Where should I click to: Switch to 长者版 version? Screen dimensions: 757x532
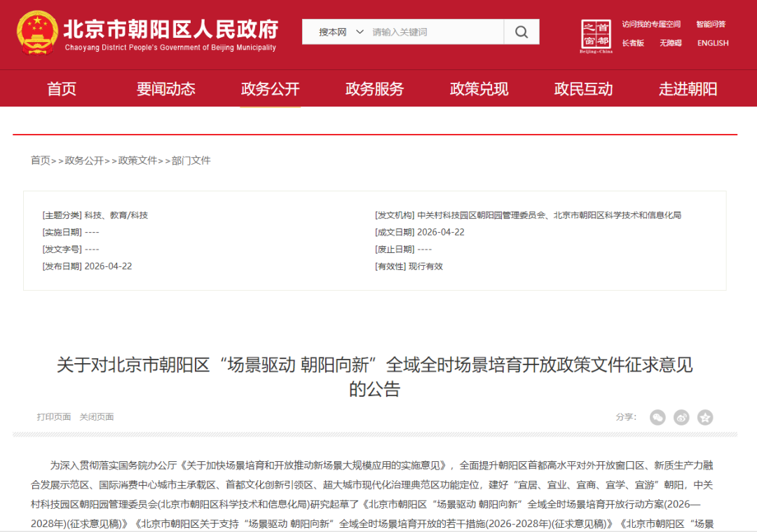click(633, 43)
